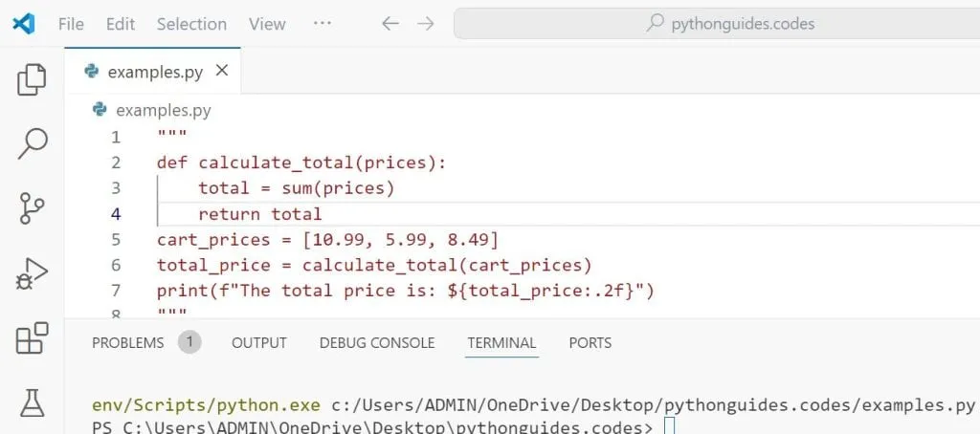Click examples.py in the breadcrumb

tap(163, 110)
